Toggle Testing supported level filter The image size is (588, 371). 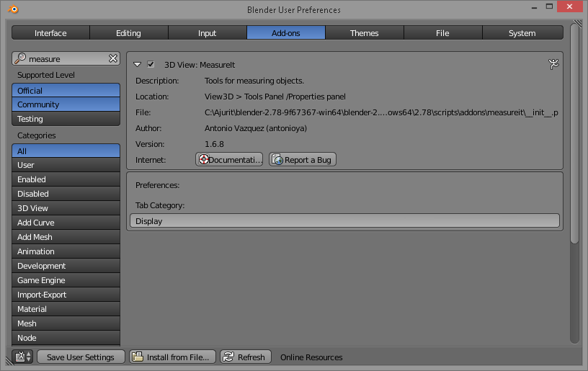(x=66, y=119)
